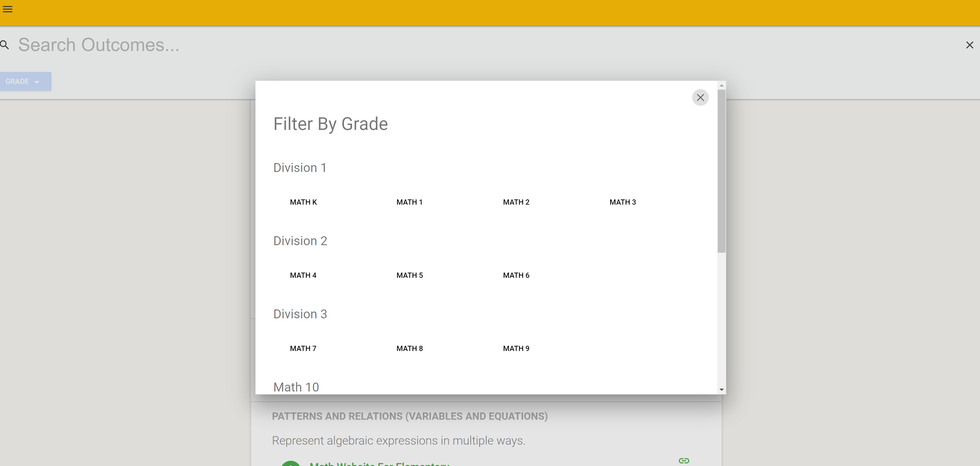Click the dialog vertical scrollbar thumb
The image size is (980, 466).
point(721,171)
